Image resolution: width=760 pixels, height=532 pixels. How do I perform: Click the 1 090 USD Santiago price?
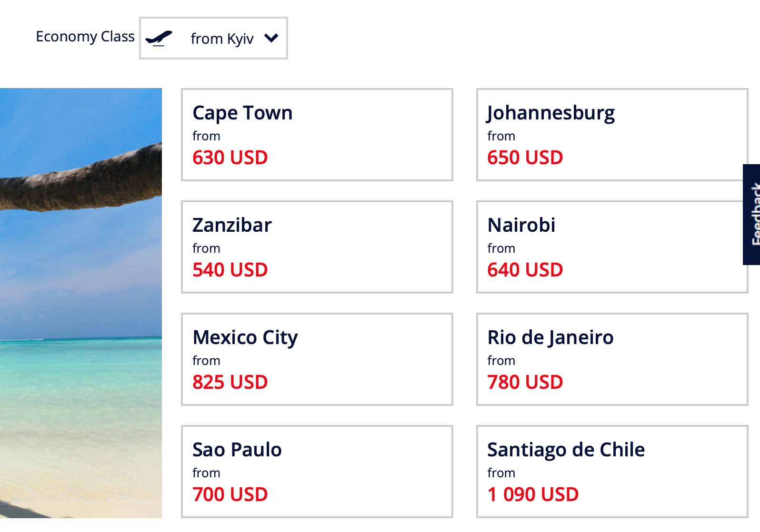pyautogui.click(x=533, y=494)
